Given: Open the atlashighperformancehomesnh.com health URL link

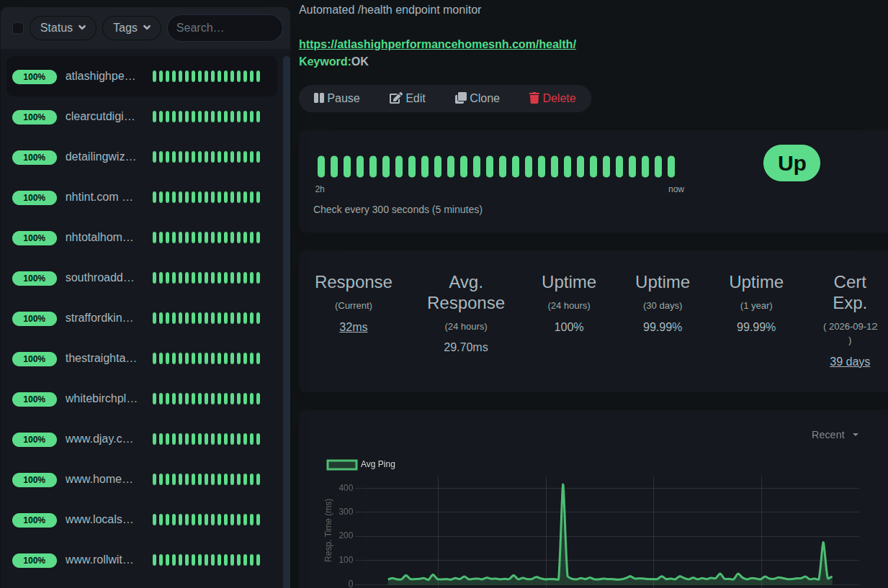Looking at the screenshot, I should point(437,44).
